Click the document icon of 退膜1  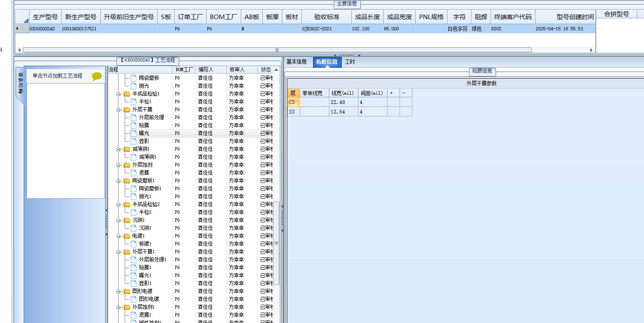tap(133, 315)
